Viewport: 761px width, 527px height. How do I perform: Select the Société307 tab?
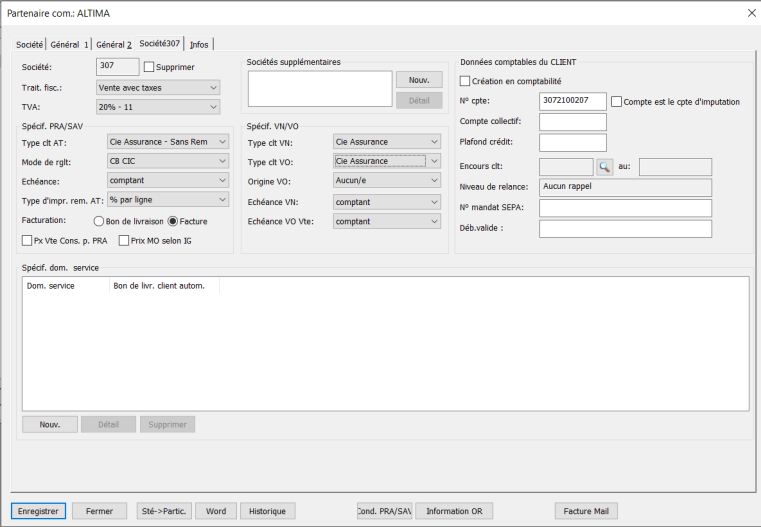159,43
